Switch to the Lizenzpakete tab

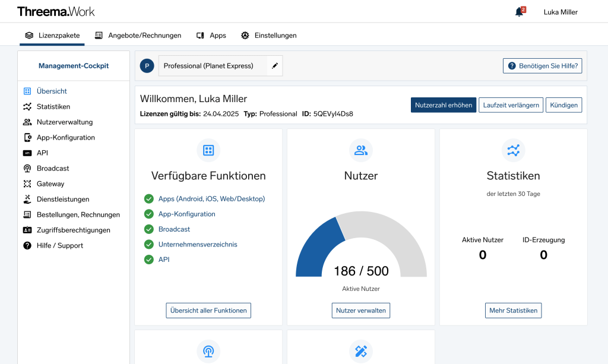[52, 35]
